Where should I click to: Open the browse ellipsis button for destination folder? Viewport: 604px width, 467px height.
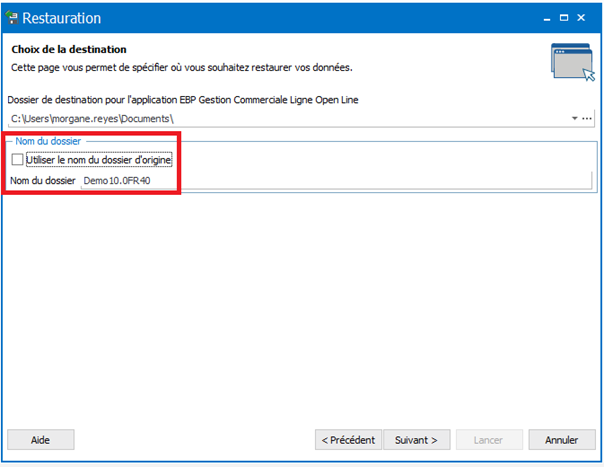pyautogui.click(x=587, y=119)
